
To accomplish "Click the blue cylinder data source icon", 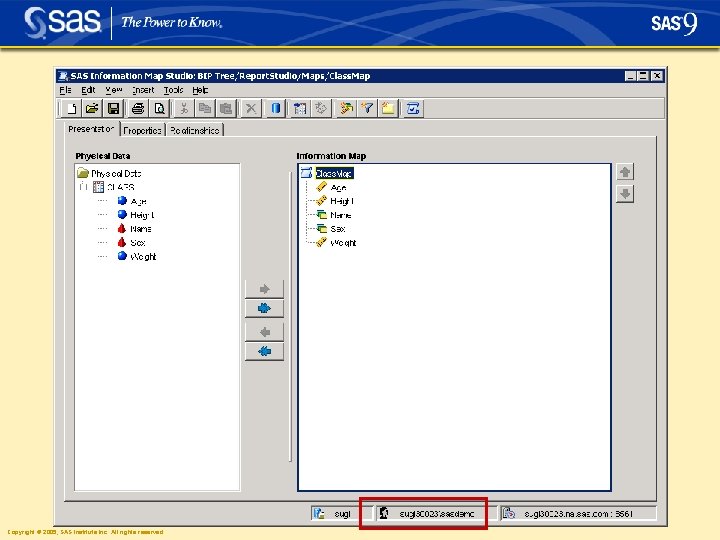I will [x=276, y=109].
